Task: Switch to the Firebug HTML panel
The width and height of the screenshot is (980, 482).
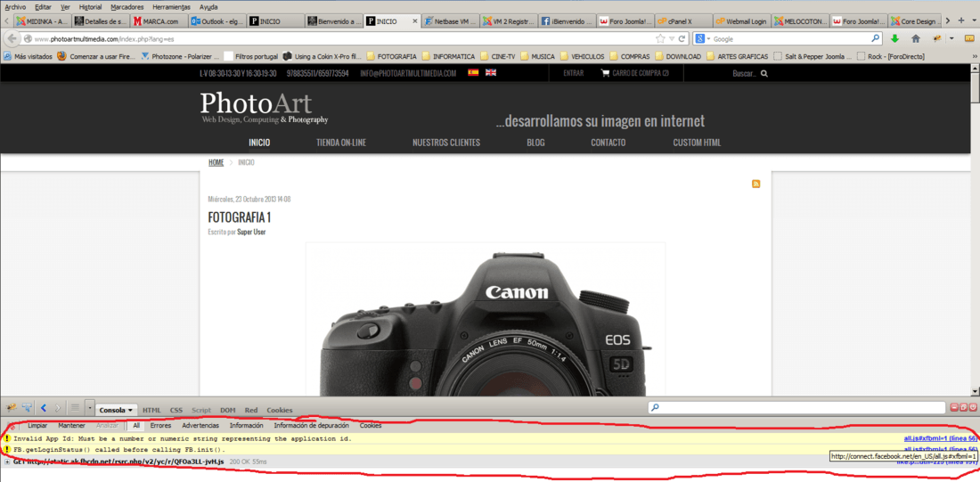Action: tap(151, 410)
